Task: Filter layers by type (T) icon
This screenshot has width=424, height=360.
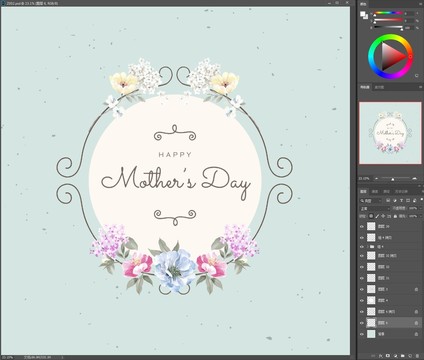Action: click(401, 201)
